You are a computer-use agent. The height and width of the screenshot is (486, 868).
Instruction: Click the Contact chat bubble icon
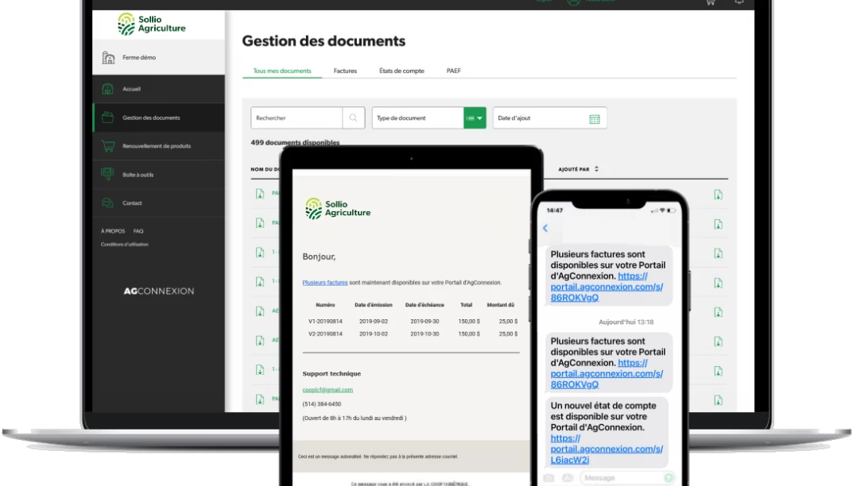point(108,203)
